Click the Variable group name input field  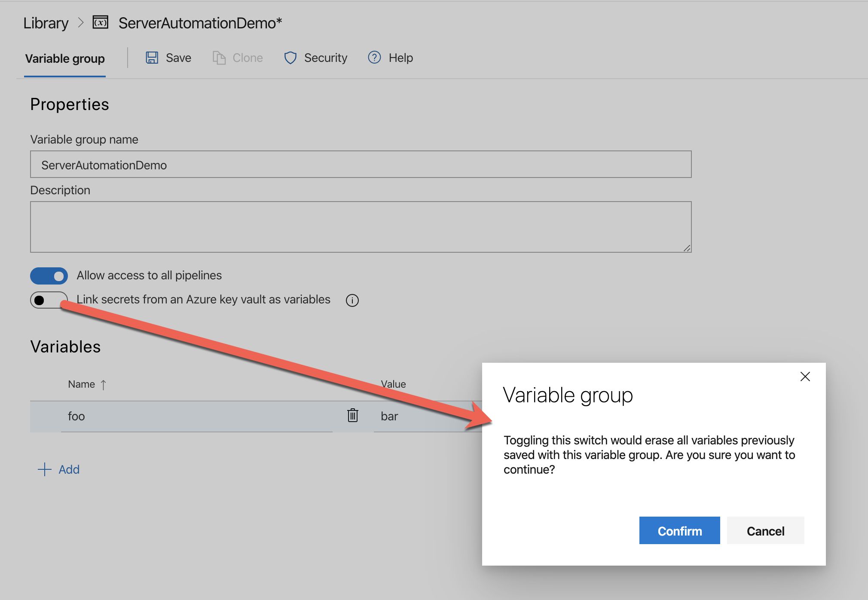(360, 165)
